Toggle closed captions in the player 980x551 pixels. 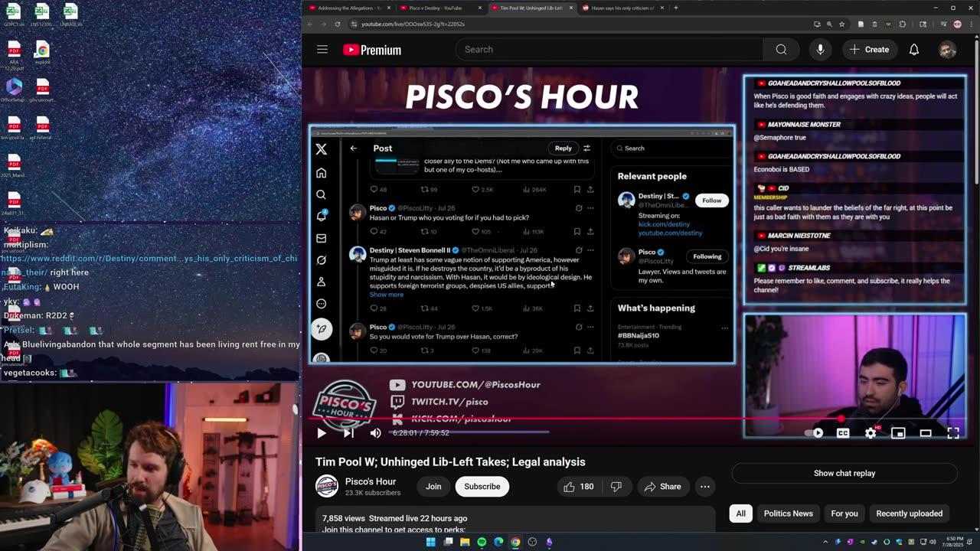843,433
